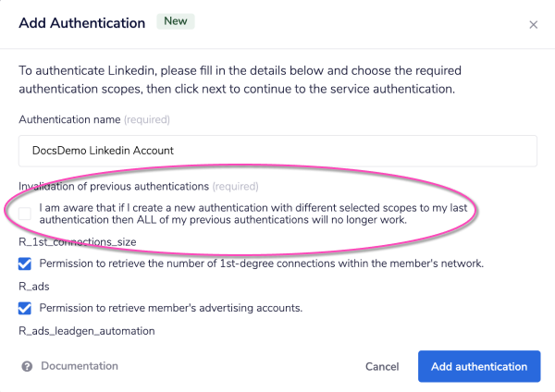Disable the advertising accounts permission checkbox

25,308
